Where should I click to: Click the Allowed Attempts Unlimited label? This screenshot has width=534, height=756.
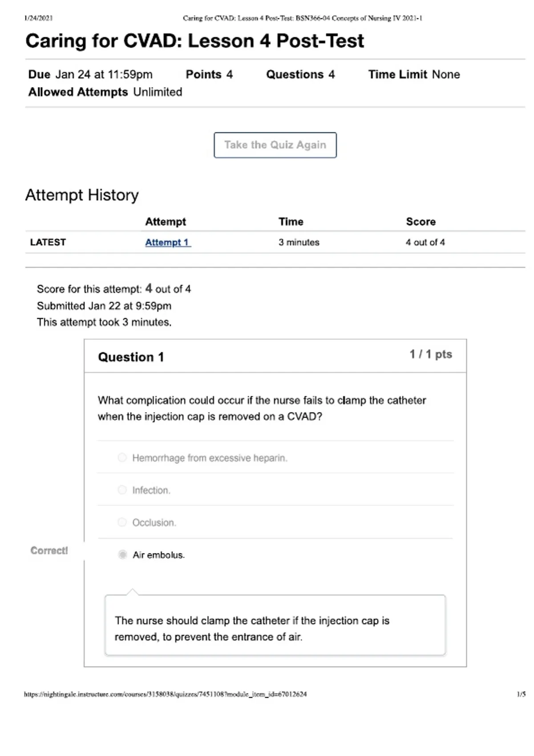[105, 92]
